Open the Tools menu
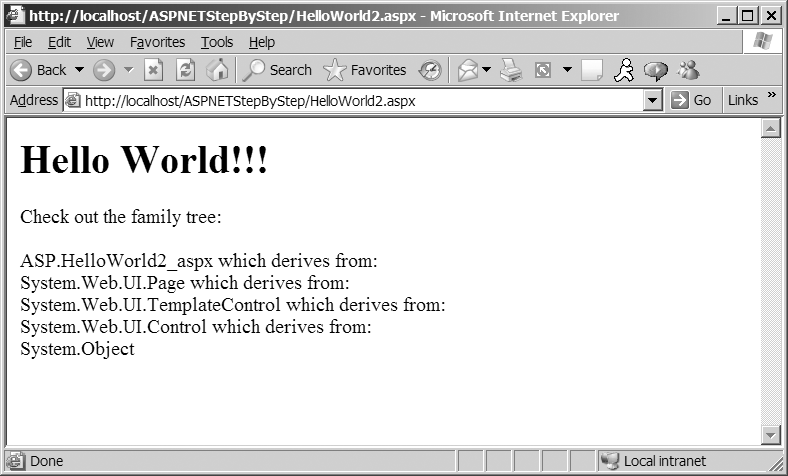Screen dimensions: 788x476 tap(216, 42)
